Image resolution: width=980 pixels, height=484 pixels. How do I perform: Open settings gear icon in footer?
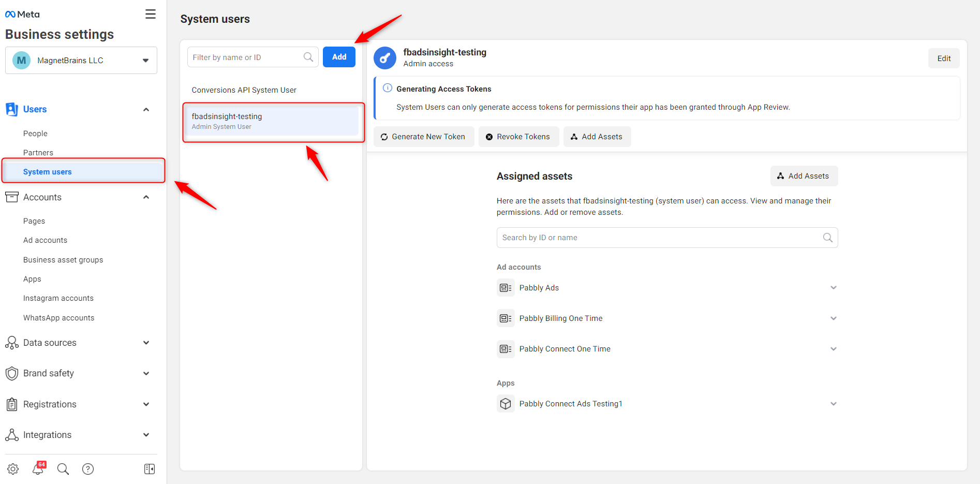[x=13, y=469]
